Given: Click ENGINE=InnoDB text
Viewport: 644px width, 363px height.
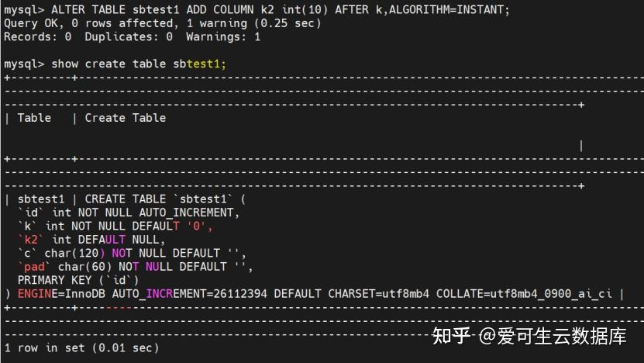Looking at the screenshot, I should (x=61, y=294).
